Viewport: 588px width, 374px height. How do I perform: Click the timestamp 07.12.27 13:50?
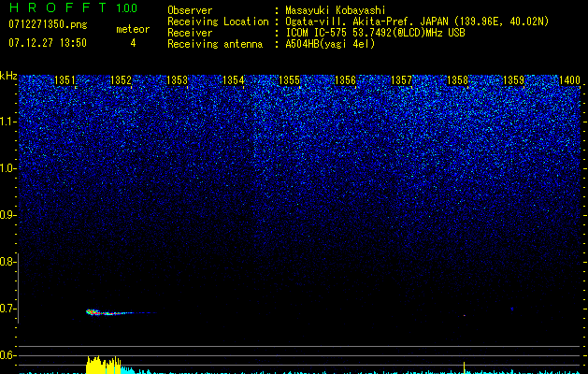coord(48,43)
